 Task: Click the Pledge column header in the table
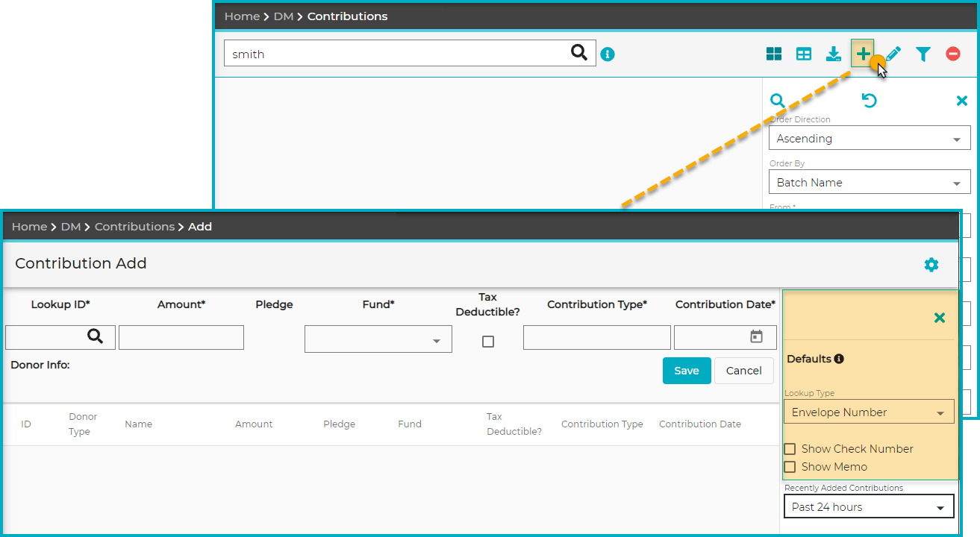point(339,424)
